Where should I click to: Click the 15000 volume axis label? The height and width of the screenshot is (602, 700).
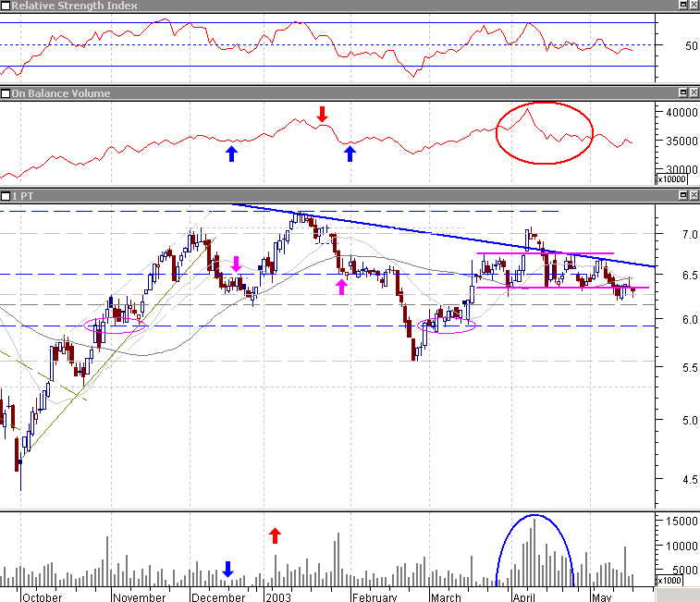point(682,522)
